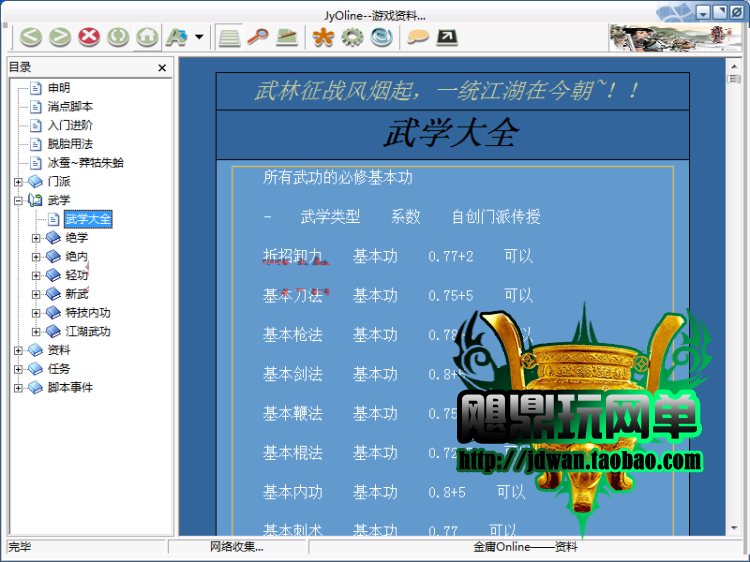Click the scrollbar up arrow

click(x=734, y=66)
